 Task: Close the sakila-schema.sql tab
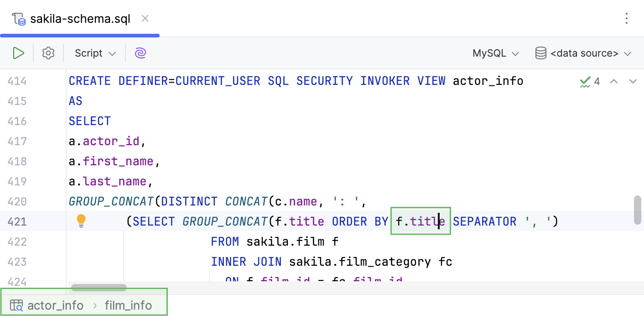point(145,19)
